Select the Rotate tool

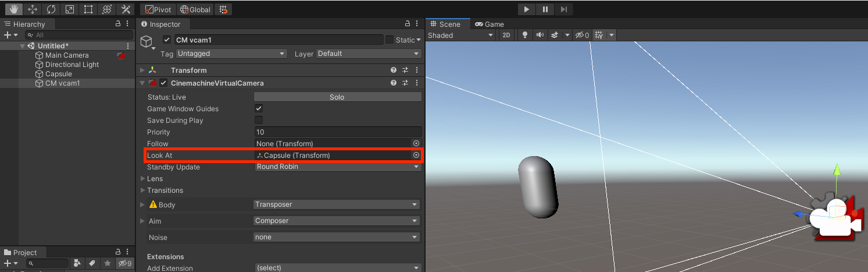pos(51,9)
